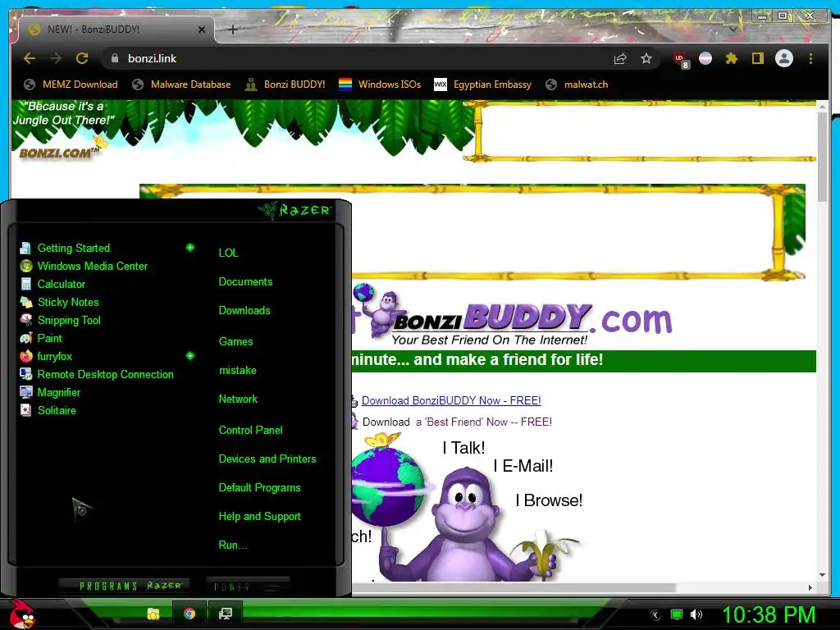Bookmark this page with the star icon
This screenshot has width=840, height=630.
click(646, 58)
